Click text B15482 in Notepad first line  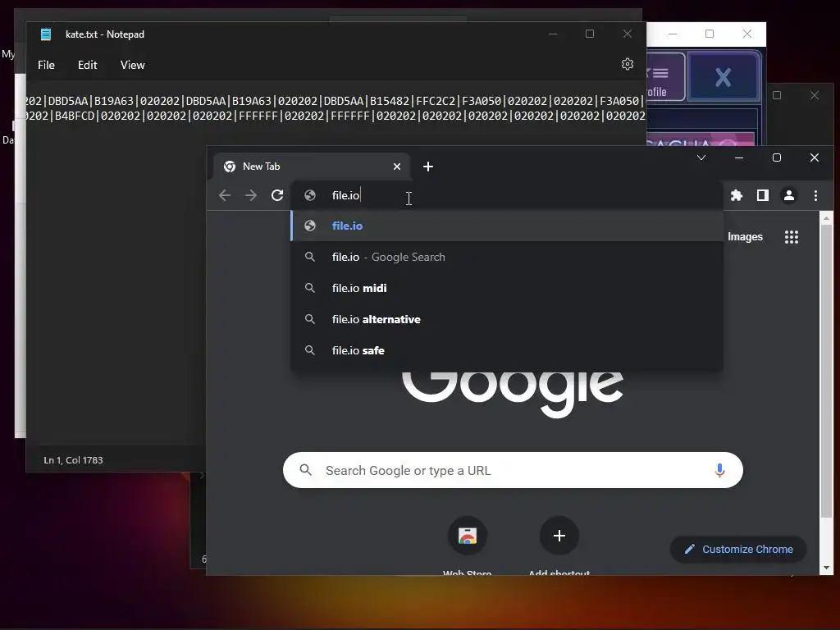coord(390,101)
